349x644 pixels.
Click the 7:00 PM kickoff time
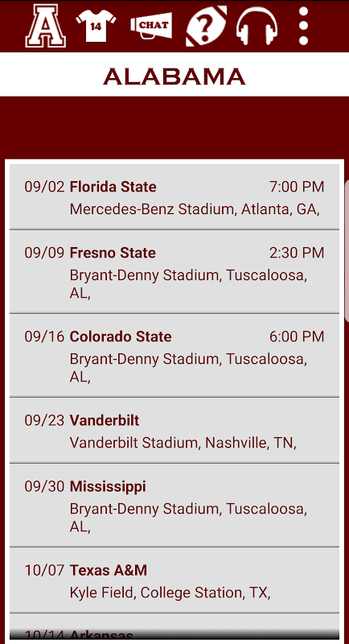pyautogui.click(x=297, y=187)
